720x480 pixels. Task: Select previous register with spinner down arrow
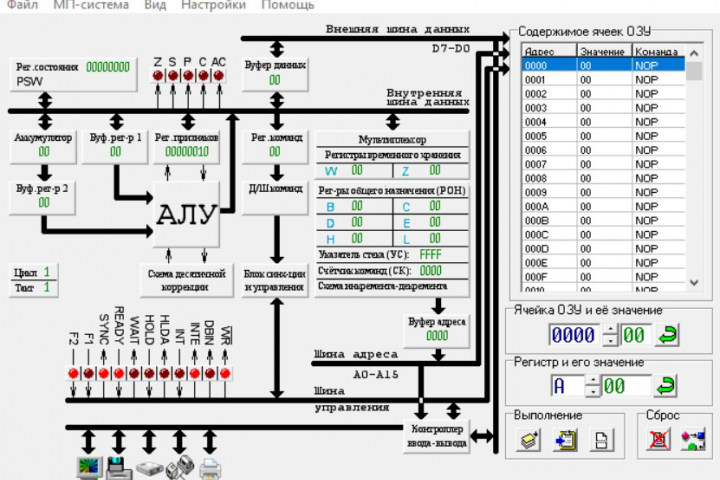(593, 391)
